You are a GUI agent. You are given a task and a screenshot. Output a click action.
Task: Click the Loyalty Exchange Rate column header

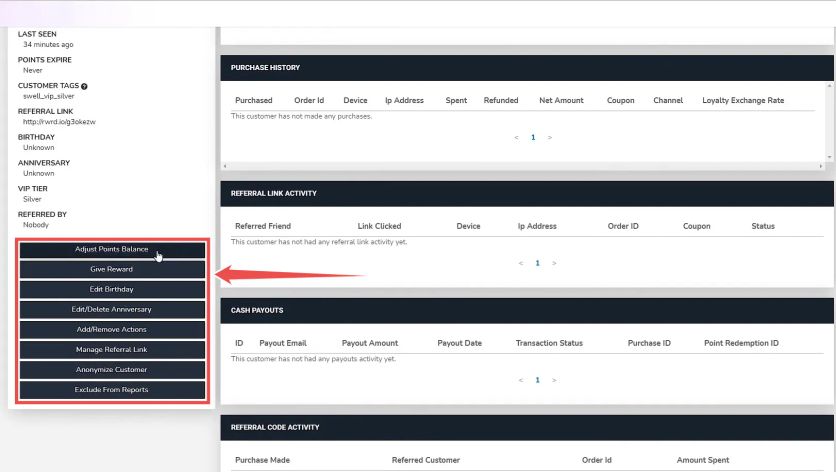[x=743, y=100]
